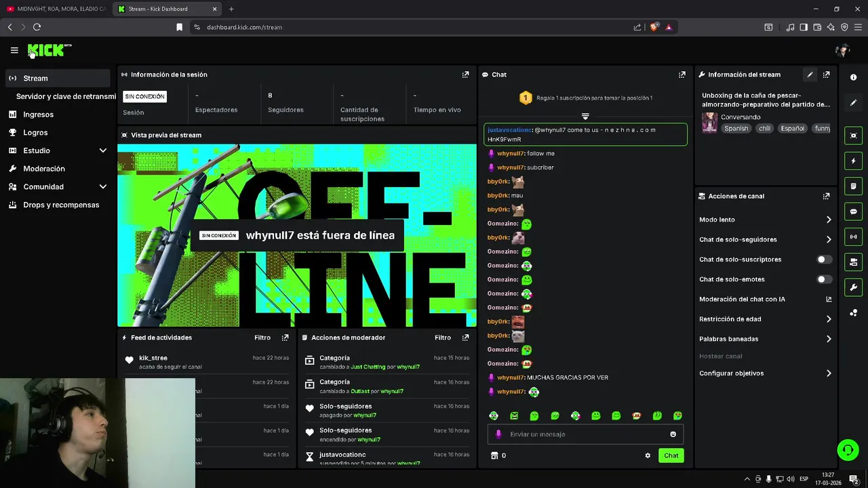Switch to the YouTube MIDNVGHT browser tab
Image resolution: width=868 pixels, height=488 pixels.
pyautogui.click(x=56, y=9)
